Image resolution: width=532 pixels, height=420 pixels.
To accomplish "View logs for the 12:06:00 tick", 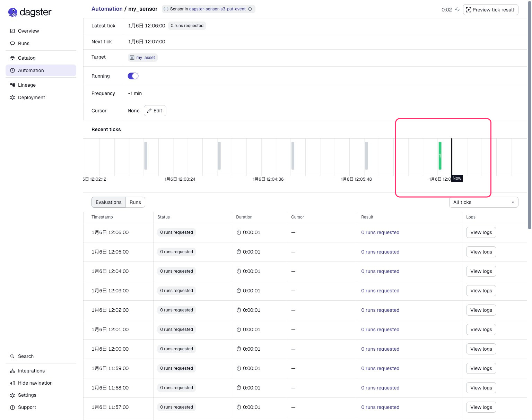I will tap(481, 232).
